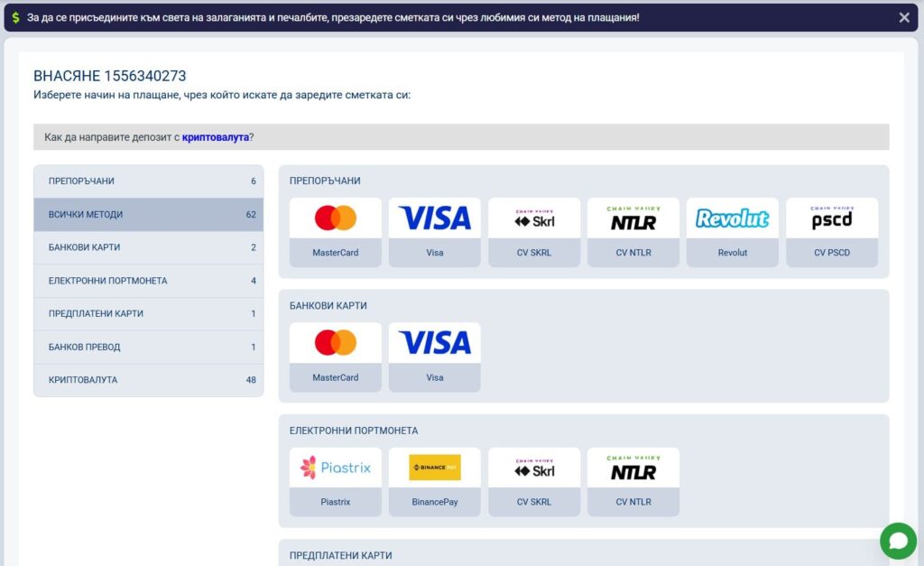Pick Revolut payment method
This screenshot has width=924, height=566.
733,232
